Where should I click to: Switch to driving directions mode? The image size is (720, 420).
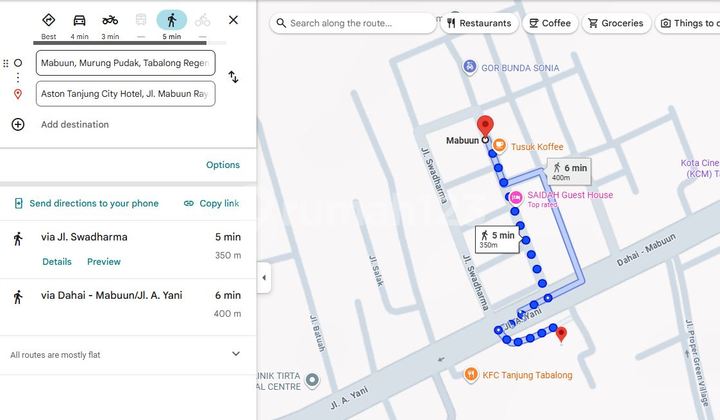click(79, 20)
